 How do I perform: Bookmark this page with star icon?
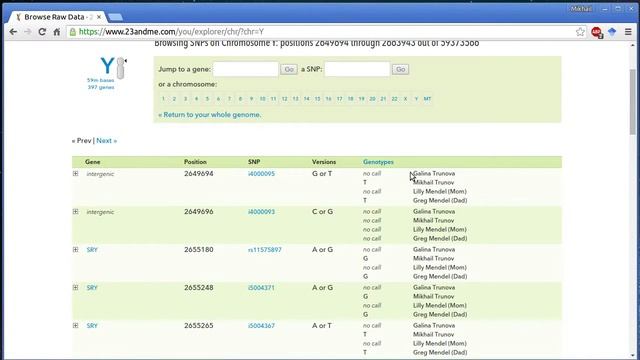coord(580,32)
